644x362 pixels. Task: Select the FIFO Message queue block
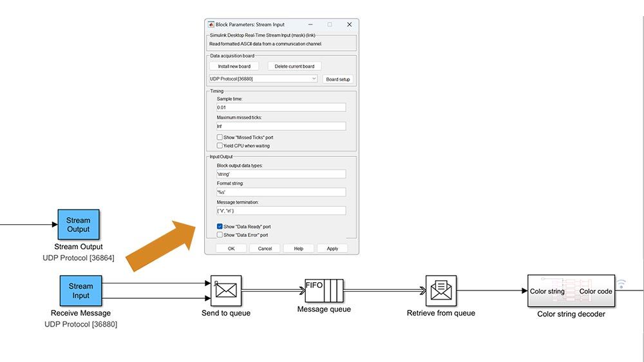pyautogui.click(x=324, y=291)
